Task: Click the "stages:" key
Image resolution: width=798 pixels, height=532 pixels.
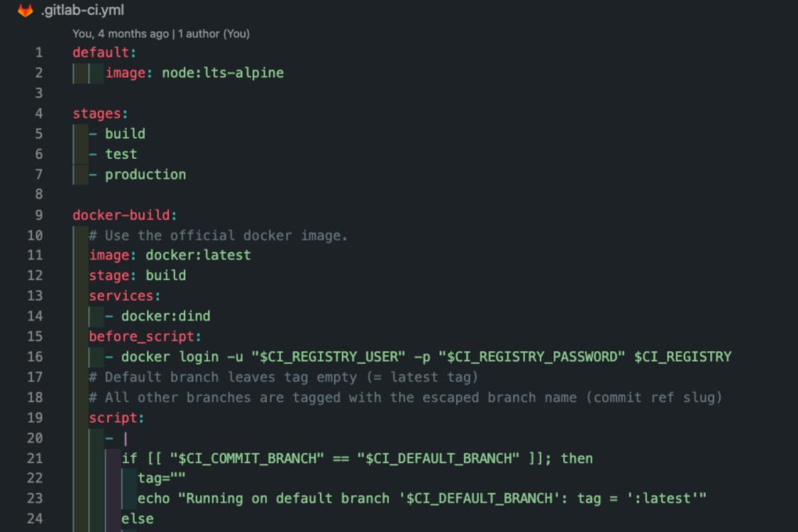Action: pos(100,113)
